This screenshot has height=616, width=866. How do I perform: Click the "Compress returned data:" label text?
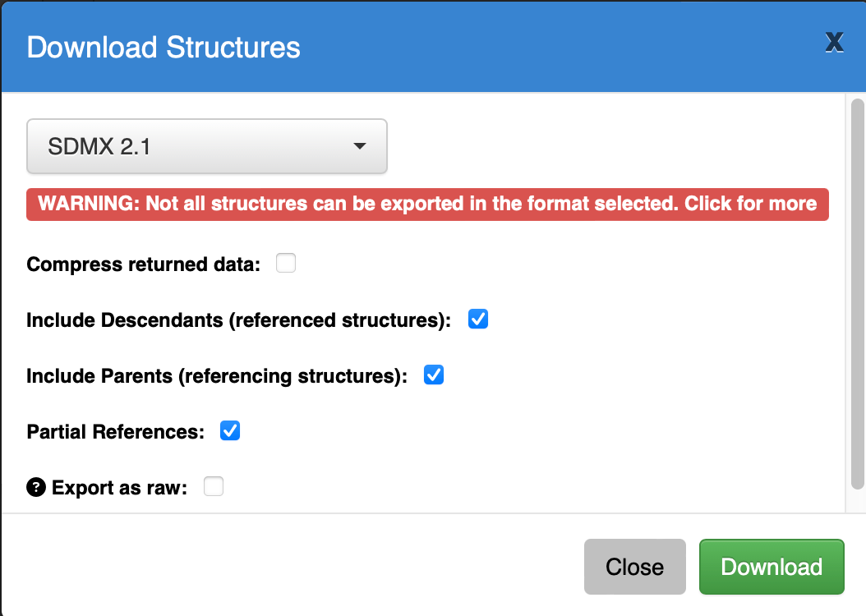(143, 264)
